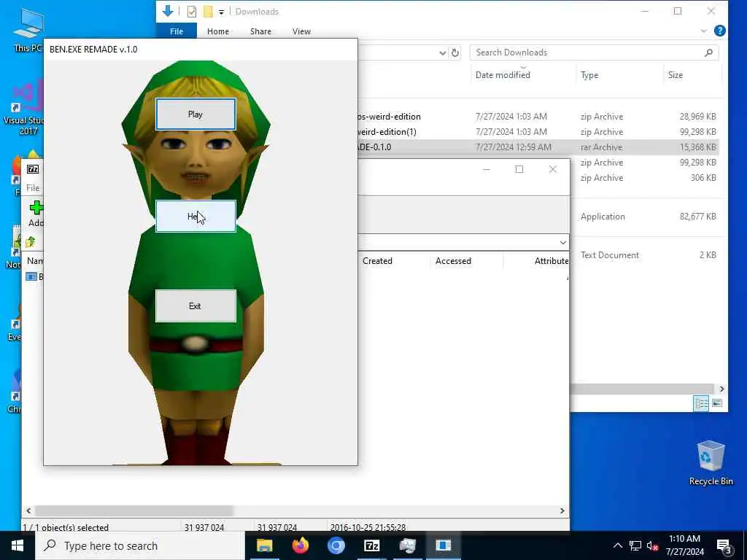Select the This PC desktop icon
Viewport: 747px width, 560px height.
tap(28, 30)
